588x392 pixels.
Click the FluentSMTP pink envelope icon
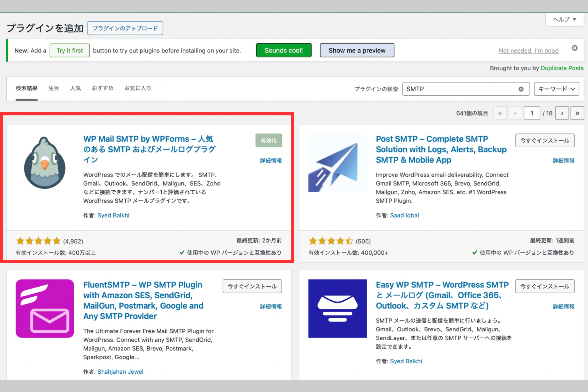[x=45, y=308]
